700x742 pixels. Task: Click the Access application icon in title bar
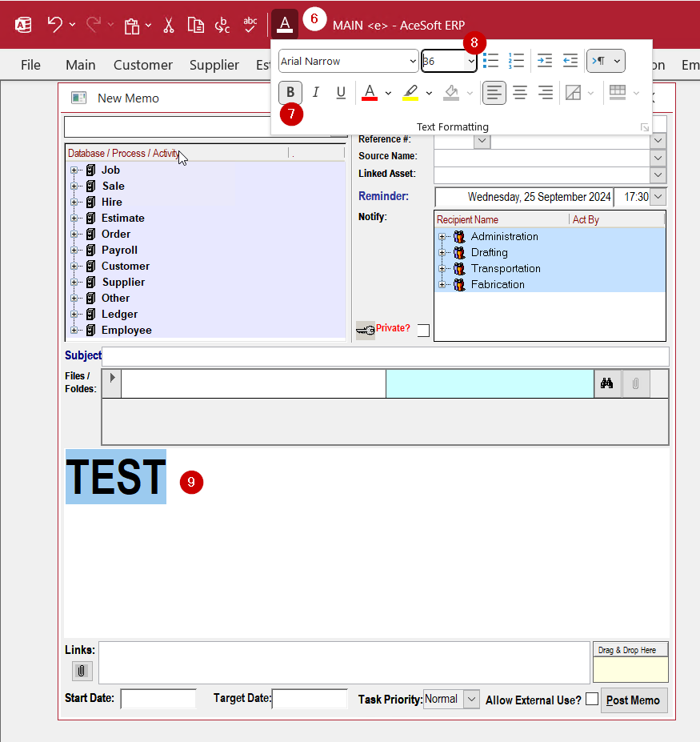(x=23, y=25)
